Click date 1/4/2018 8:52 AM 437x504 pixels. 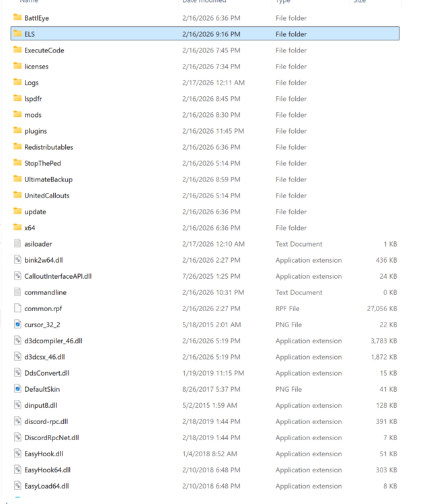click(x=210, y=454)
